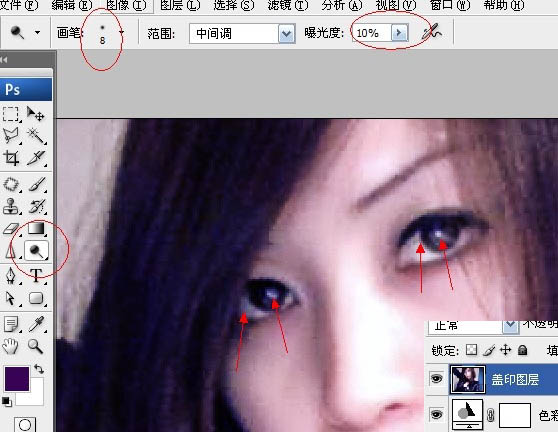The height and width of the screenshot is (432, 558).
Task: Toggle lock all
Action: pos(522,350)
